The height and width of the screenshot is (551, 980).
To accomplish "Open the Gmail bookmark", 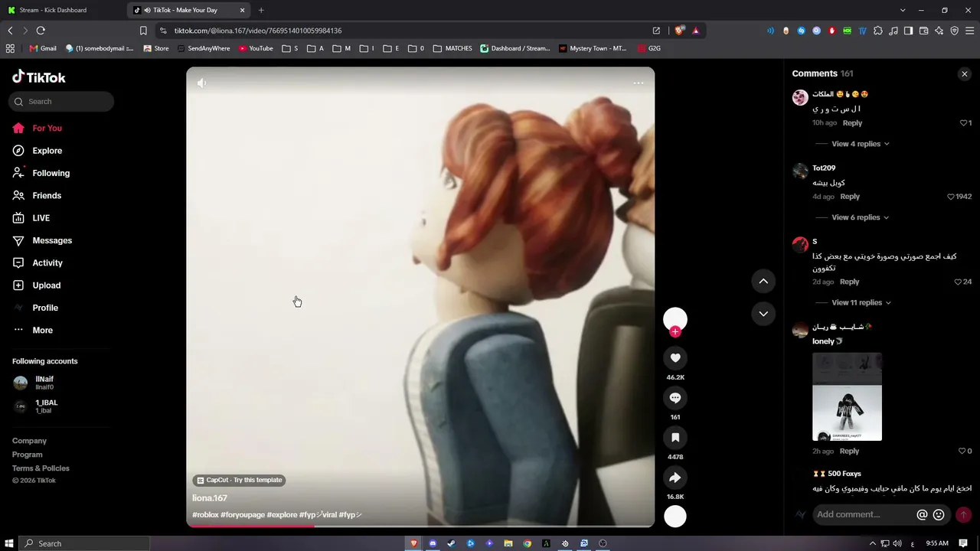I will click(x=43, y=48).
